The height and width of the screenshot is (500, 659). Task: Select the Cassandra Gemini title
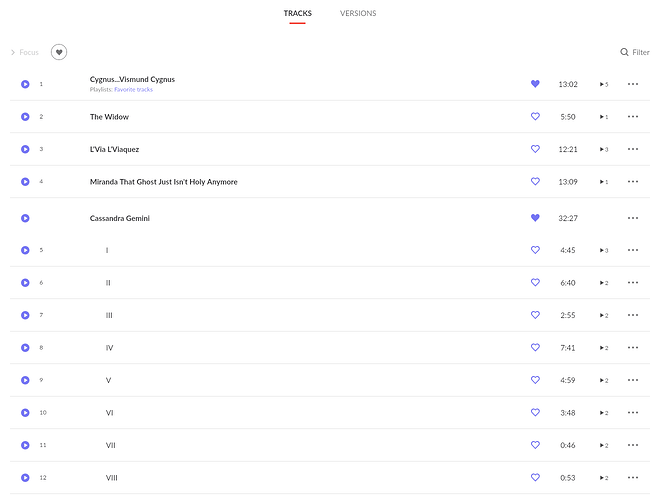tap(120, 218)
